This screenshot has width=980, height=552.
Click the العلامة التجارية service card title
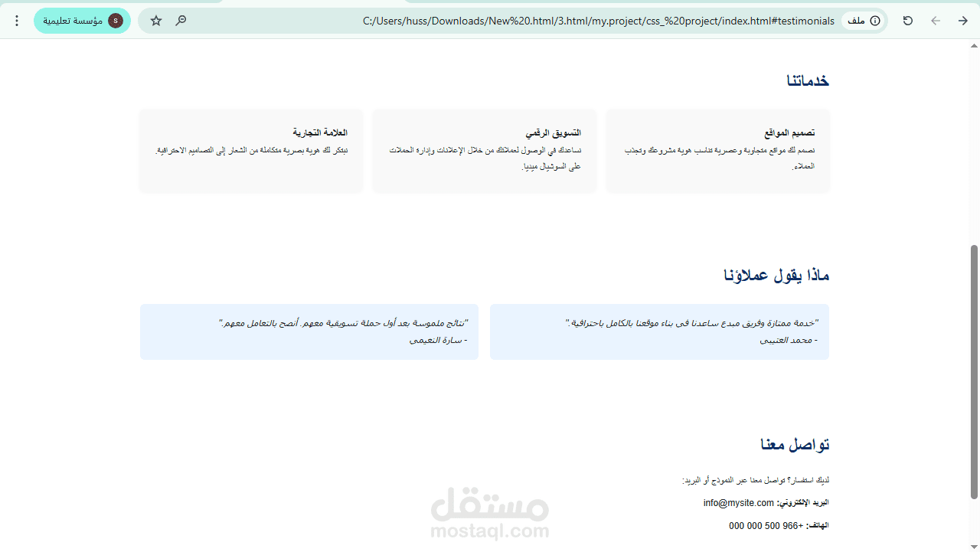tap(320, 133)
